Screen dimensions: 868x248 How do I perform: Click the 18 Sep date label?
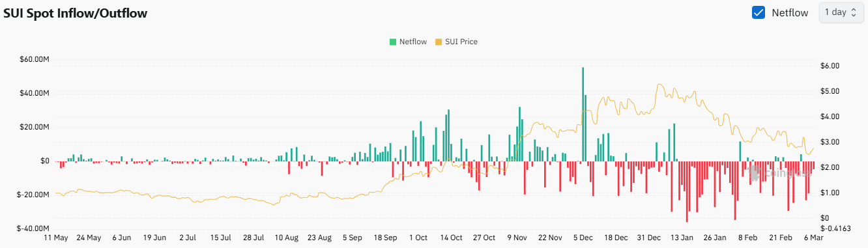click(386, 238)
